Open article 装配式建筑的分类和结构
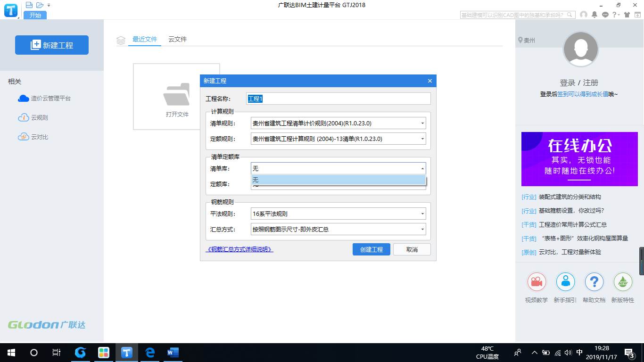This screenshot has width=644, height=362. point(570,197)
